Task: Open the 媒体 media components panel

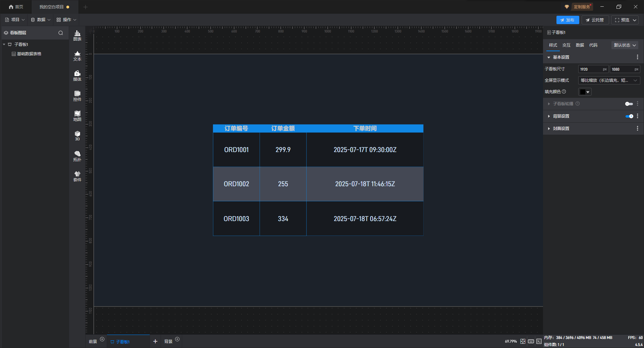Action: [77, 76]
